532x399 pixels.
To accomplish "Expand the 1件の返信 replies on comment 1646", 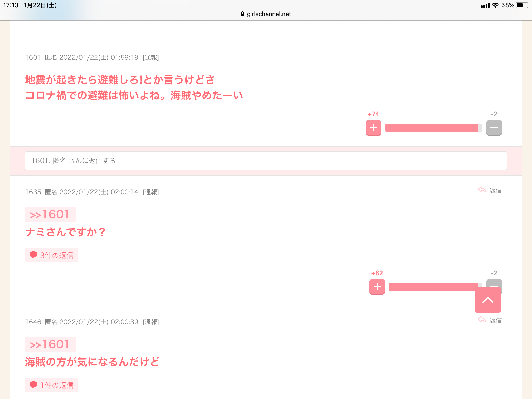I will point(52,385).
